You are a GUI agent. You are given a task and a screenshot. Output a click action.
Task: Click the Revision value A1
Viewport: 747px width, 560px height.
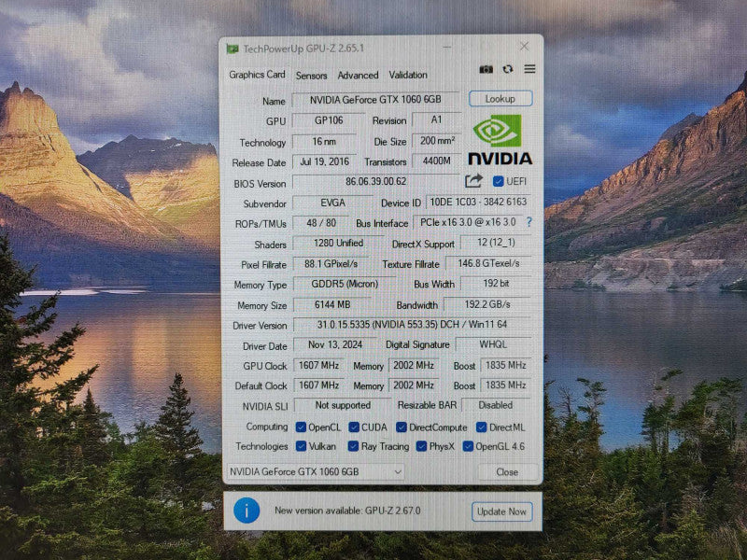pos(436,120)
